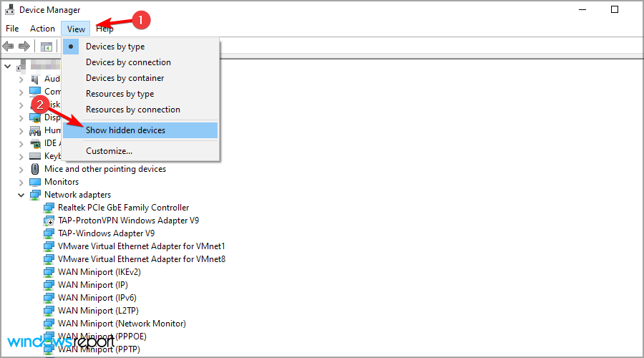Toggle Show hidden devices
644x358 pixels.
click(x=141, y=130)
